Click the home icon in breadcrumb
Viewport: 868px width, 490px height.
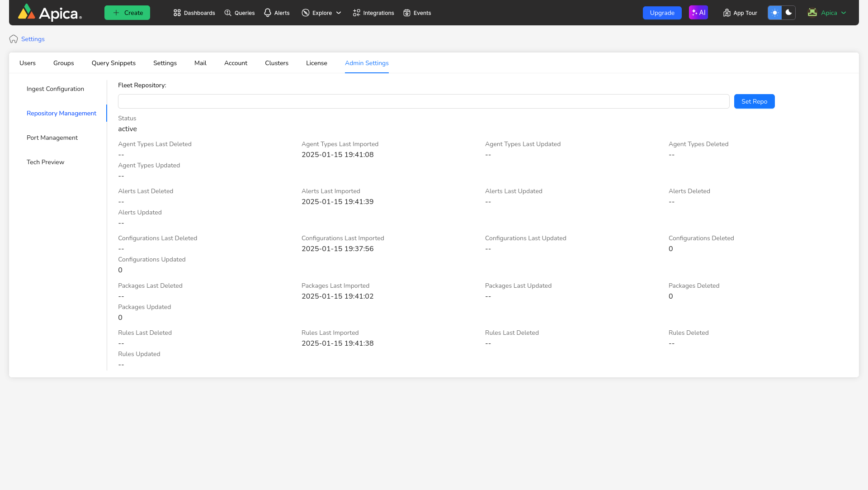coord(14,39)
